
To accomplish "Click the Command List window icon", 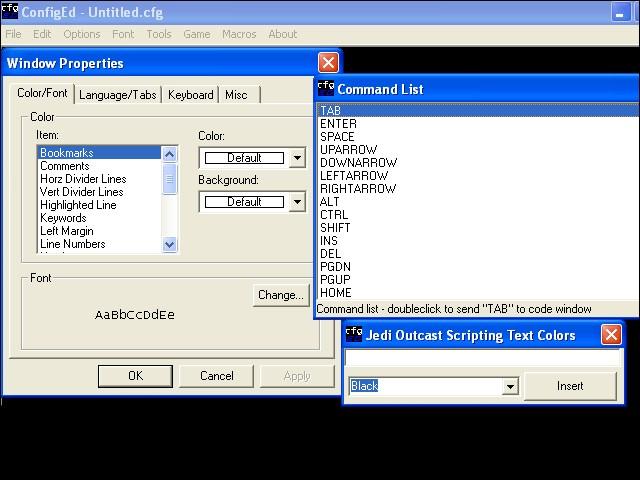I will coord(326,88).
